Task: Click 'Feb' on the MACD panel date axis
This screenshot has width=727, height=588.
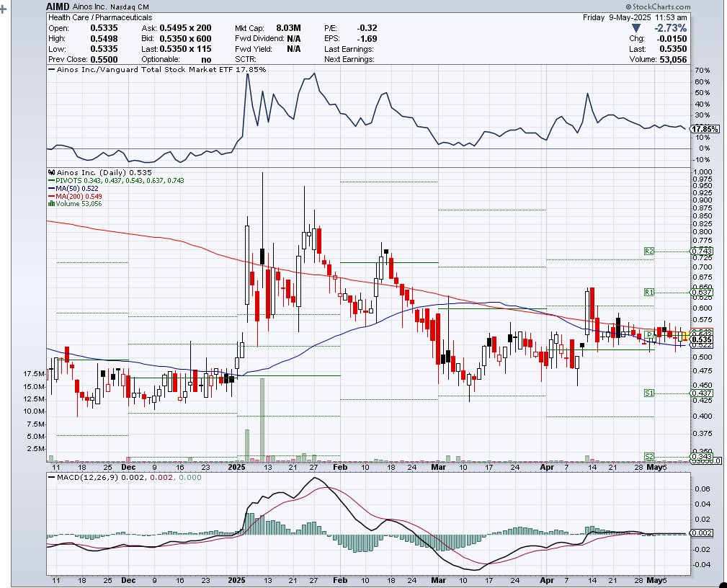Action: pos(340,581)
